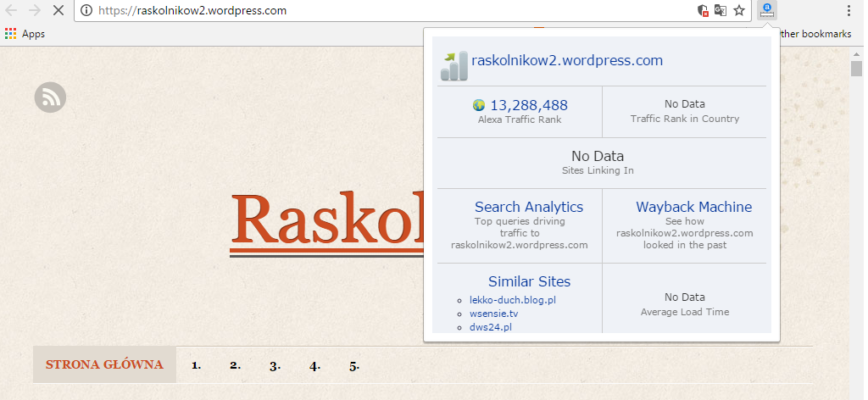
Task: Click the RSS feed icon on the blog
Action: click(50, 98)
